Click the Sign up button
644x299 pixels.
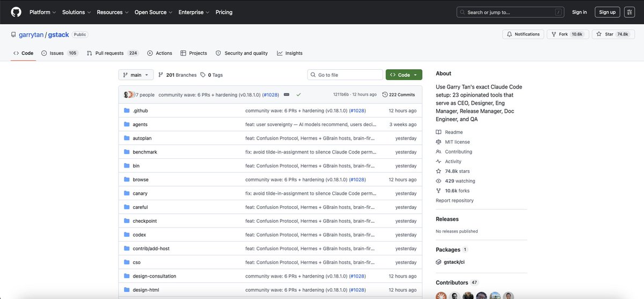[608, 12]
